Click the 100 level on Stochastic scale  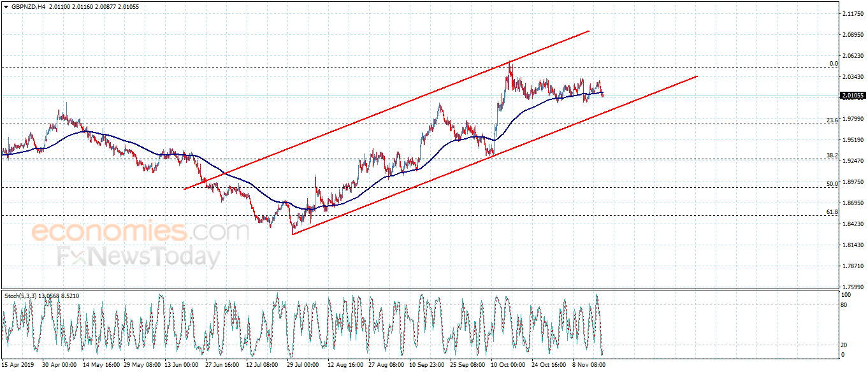[846, 296]
